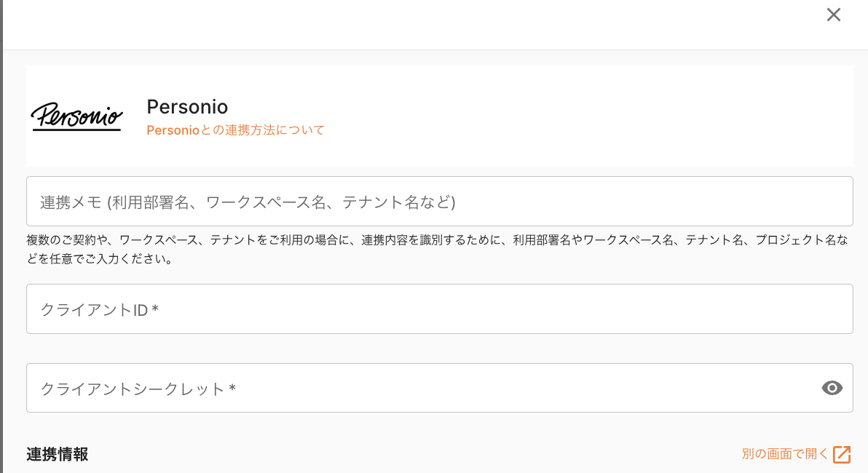Focus the クライアントID input field
Image resolution: width=868 pixels, height=473 pixels.
pyautogui.click(x=439, y=309)
